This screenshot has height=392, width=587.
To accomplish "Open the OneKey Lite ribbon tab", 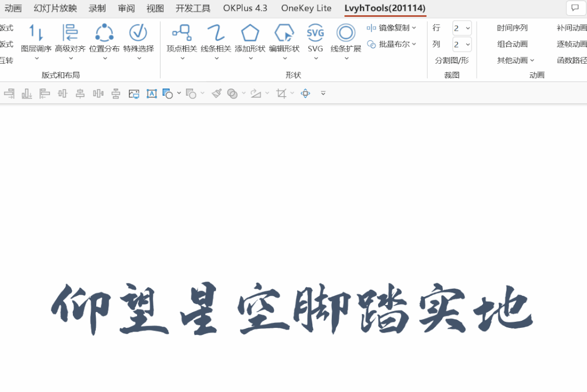I will pos(306,8).
